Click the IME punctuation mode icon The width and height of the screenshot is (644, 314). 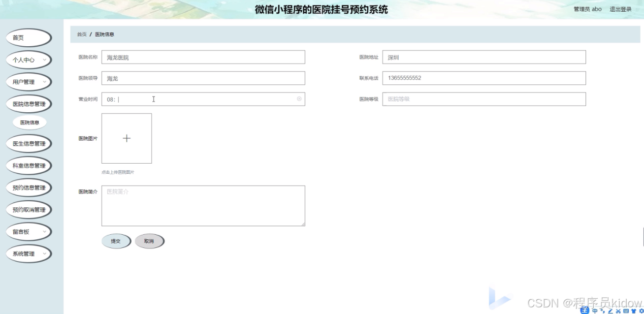click(602, 311)
